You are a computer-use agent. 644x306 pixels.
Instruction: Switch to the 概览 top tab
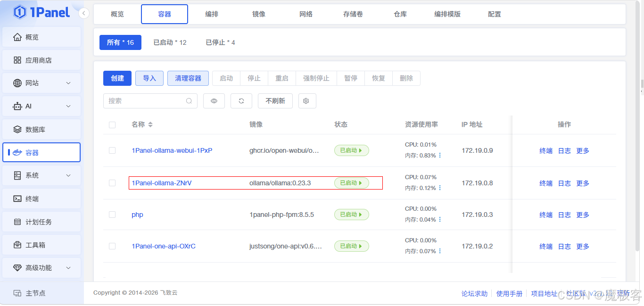117,14
